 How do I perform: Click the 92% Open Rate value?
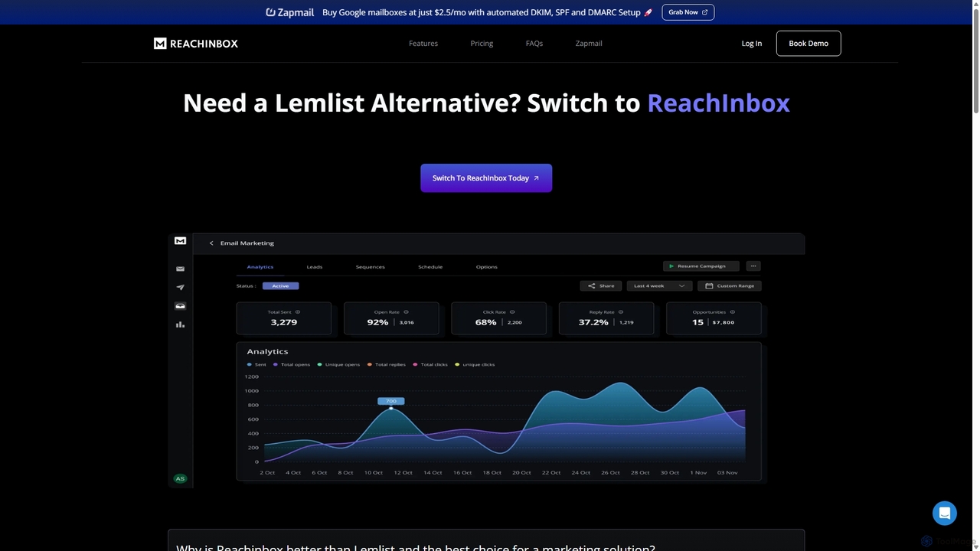tap(377, 322)
